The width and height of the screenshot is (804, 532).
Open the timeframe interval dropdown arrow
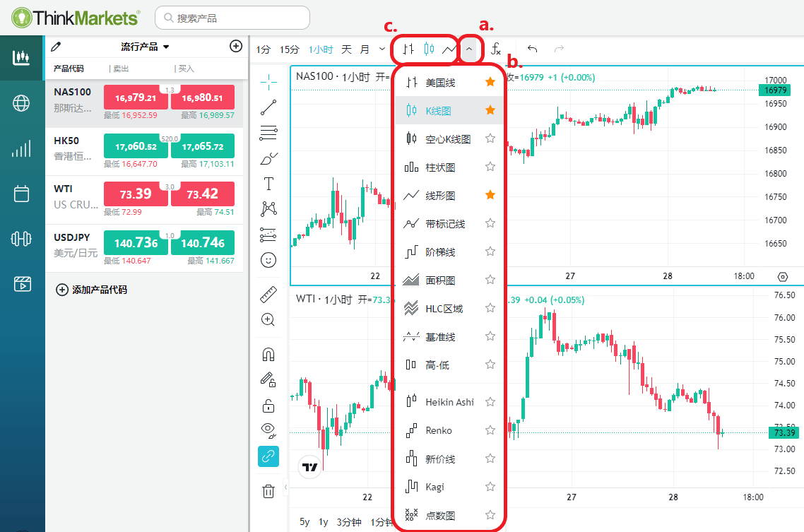tap(382, 49)
